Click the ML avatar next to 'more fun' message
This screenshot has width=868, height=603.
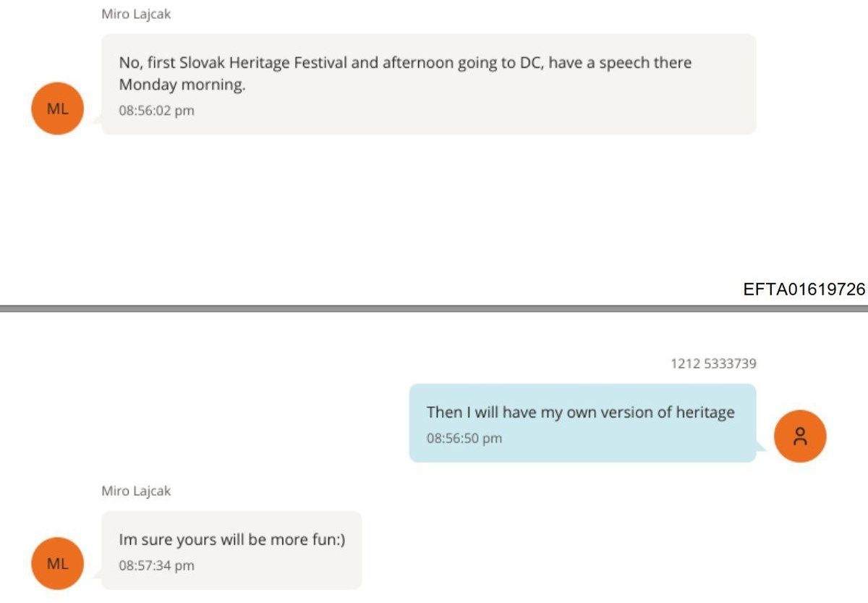click(x=57, y=564)
